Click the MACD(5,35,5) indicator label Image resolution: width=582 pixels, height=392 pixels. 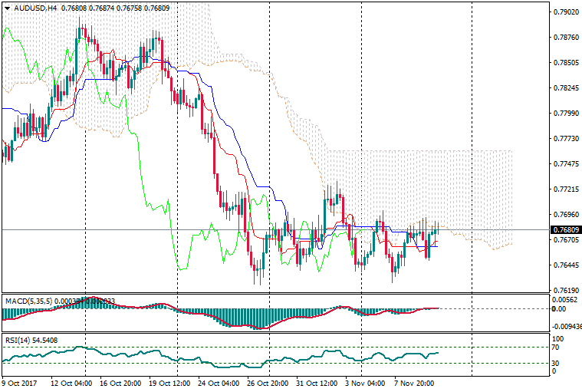tap(26, 300)
